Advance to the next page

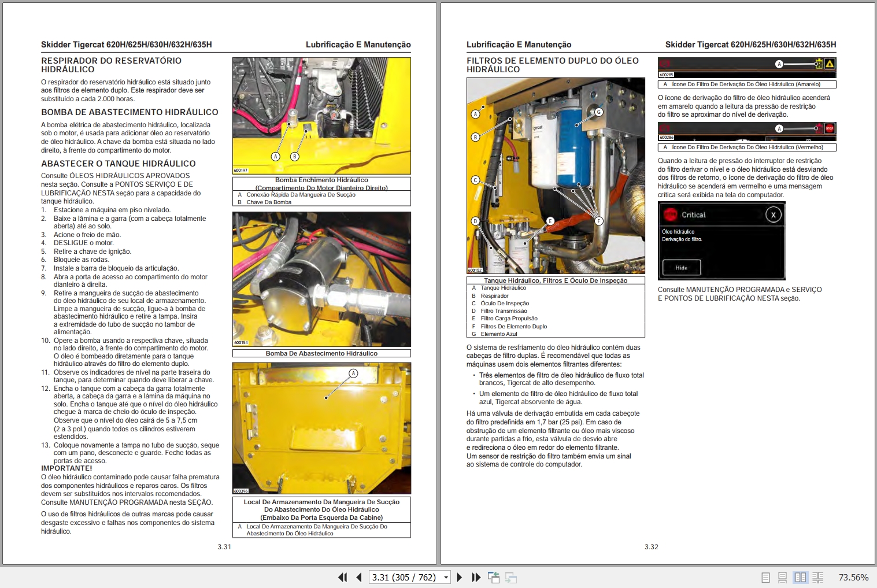tap(460, 577)
